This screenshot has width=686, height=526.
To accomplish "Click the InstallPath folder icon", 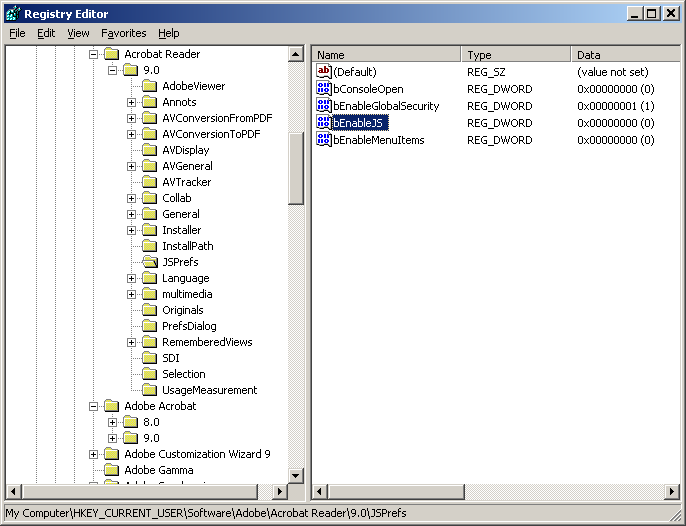I will tap(150, 246).
